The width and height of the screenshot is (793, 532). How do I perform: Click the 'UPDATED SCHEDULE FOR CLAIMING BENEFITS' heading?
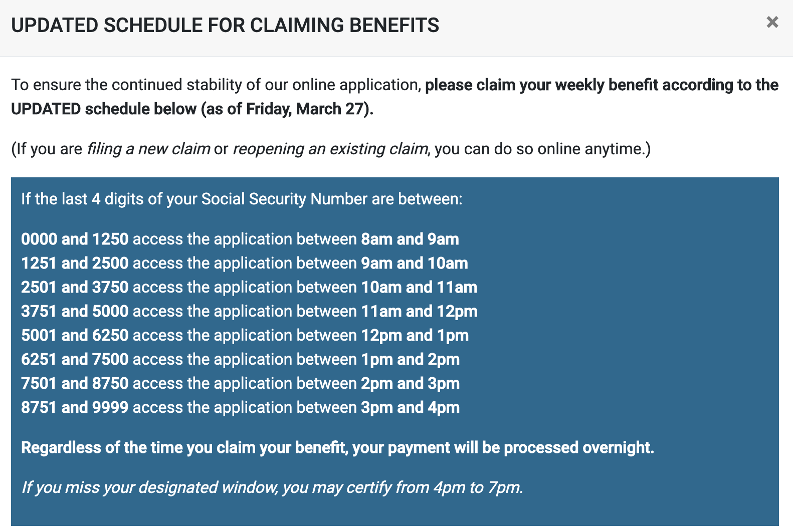(225, 25)
